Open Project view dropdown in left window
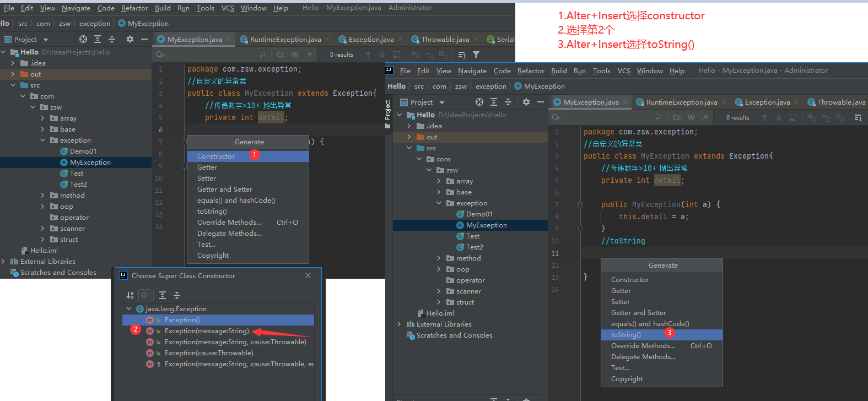This screenshot has height=401, width=868. pos(46,40)
